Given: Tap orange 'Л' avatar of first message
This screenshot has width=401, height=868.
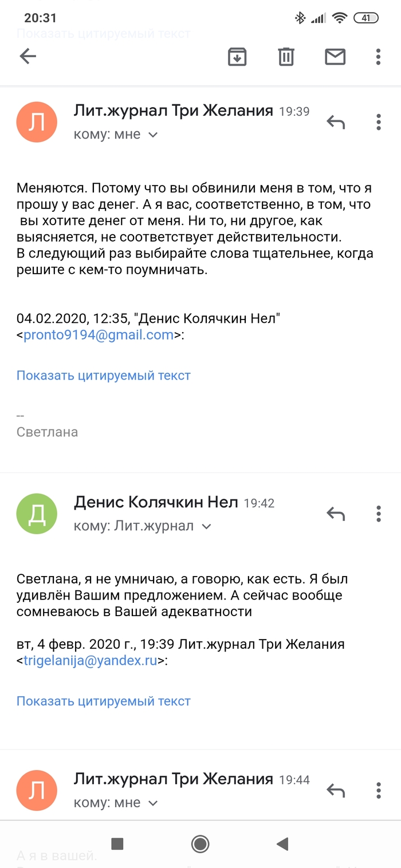Looking at the screenshot, I should [x=37, y=123].
